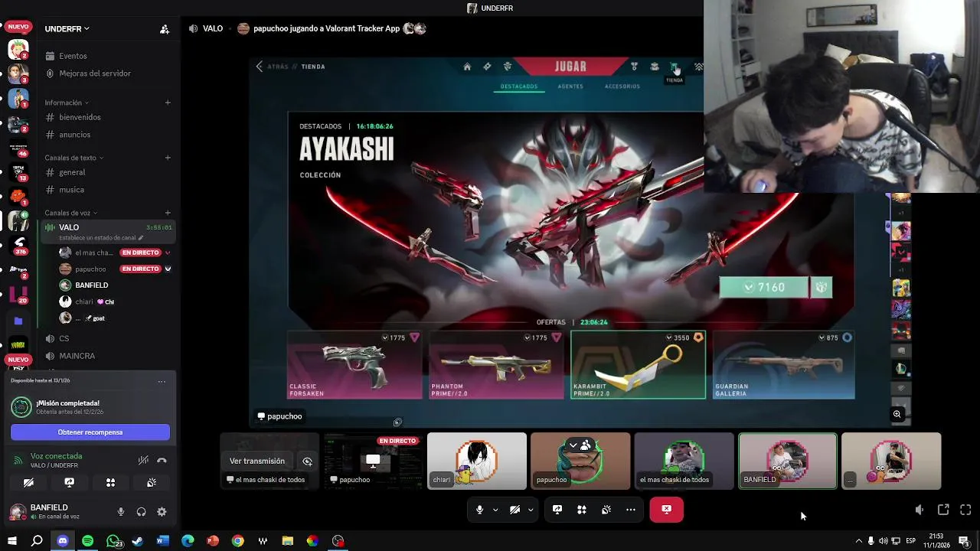Open soundboard in the call control bar
The height and width of the screenshot is (551, 980).
606,510
